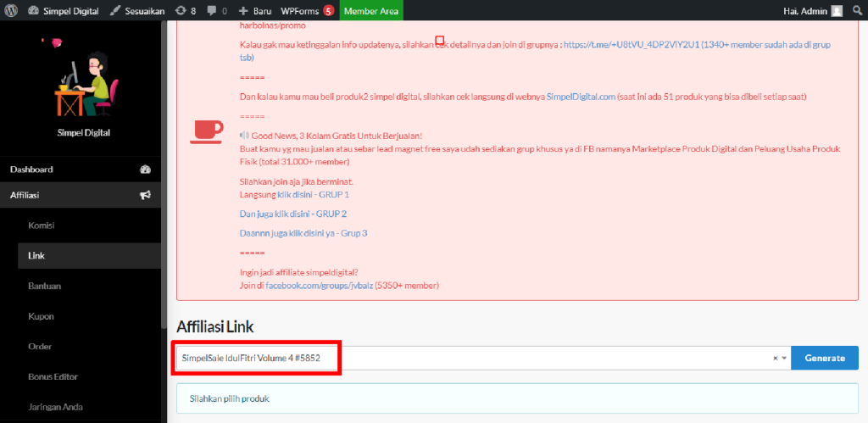
Task: Open Komisi submenu item
Action: 41,225
